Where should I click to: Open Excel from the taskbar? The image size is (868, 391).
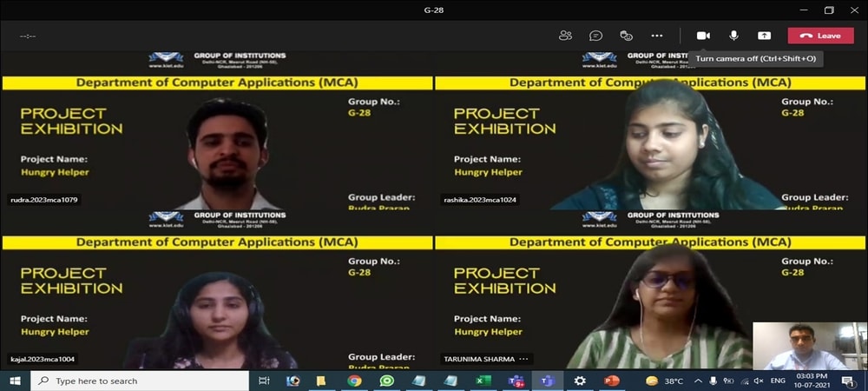pos(483,381)
